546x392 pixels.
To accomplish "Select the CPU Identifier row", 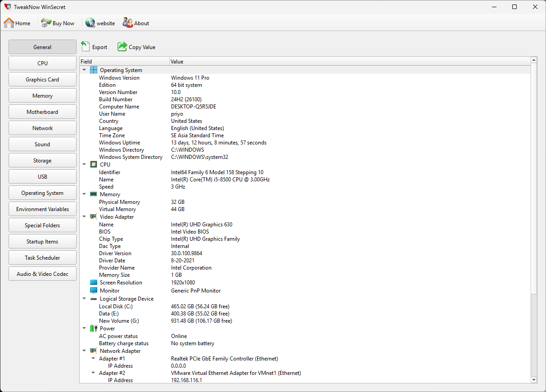I will [x=305, y=172].
